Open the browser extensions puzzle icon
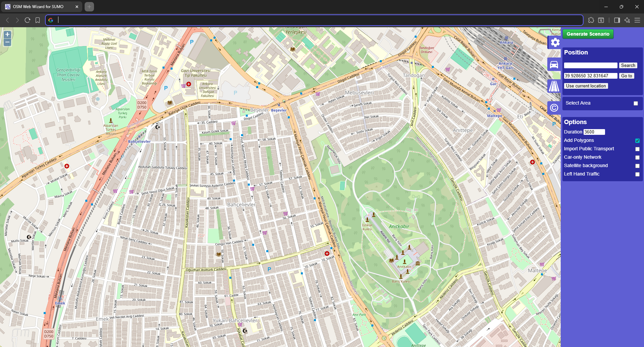This screenshot has height=347, width=644. click(x=591, y=20)
